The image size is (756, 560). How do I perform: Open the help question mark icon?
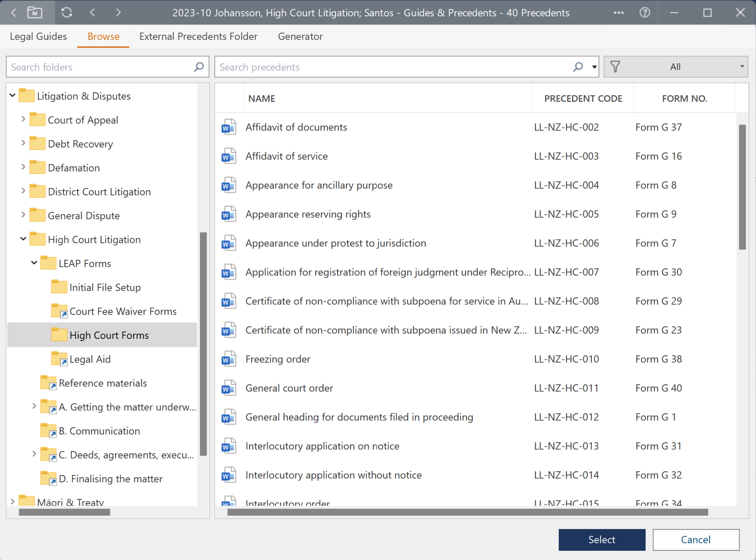click(645, 13)
